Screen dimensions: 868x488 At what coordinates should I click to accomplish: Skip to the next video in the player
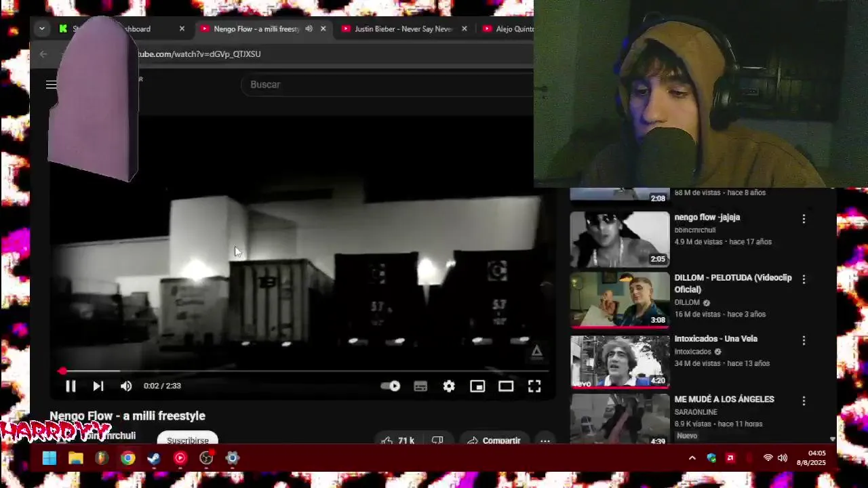pyautogui.click(x=98, y=386)
